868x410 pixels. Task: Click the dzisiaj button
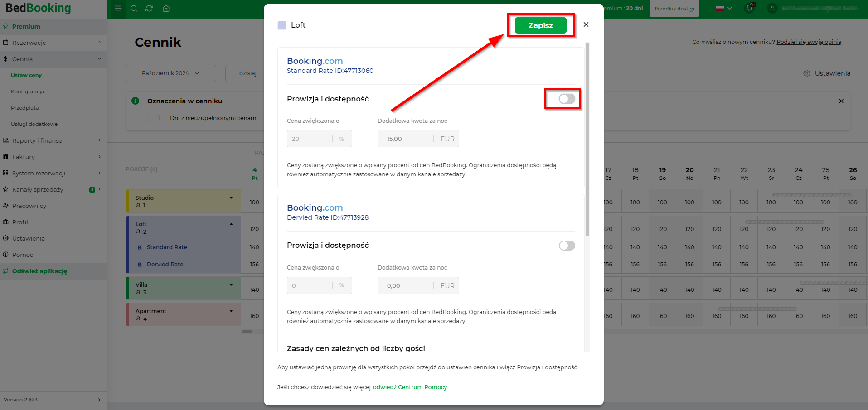[x=247, y=73]
